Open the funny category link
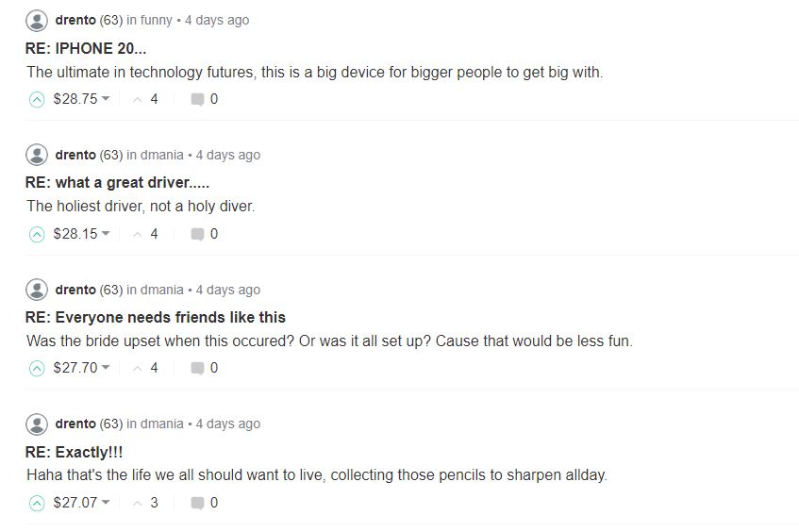This screenshot has width=799, height=532. [156, 21]
